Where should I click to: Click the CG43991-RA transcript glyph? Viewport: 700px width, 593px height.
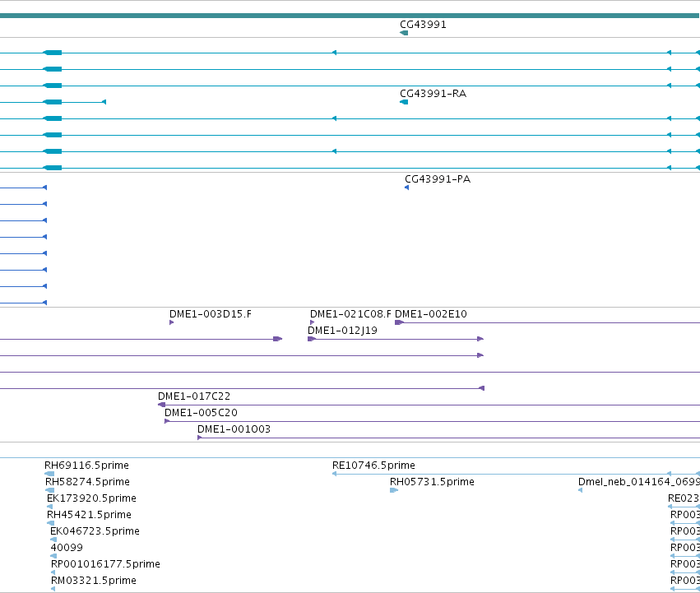tap(404, 102)
